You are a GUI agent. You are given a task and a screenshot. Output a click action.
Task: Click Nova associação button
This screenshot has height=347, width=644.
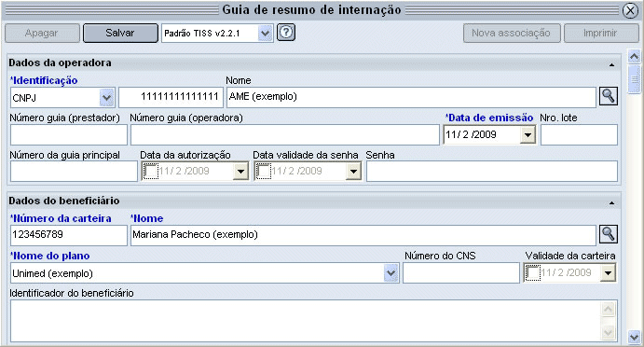512,33
